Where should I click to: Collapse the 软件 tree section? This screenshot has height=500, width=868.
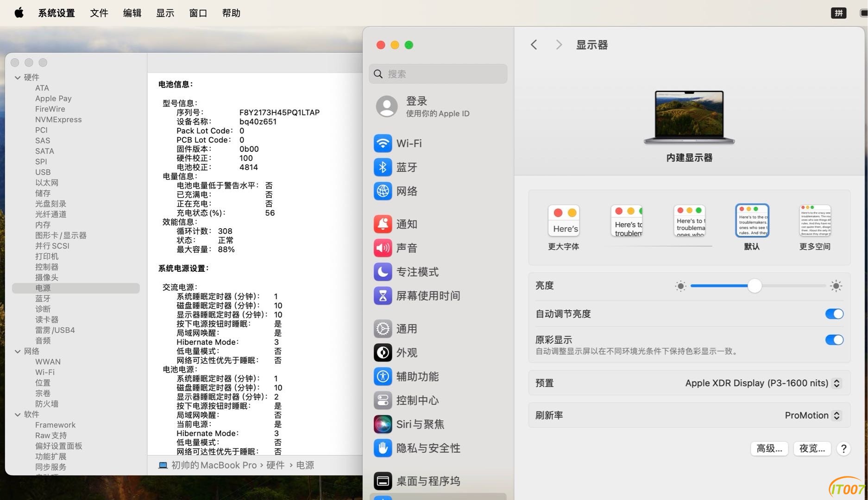[18, 415]
